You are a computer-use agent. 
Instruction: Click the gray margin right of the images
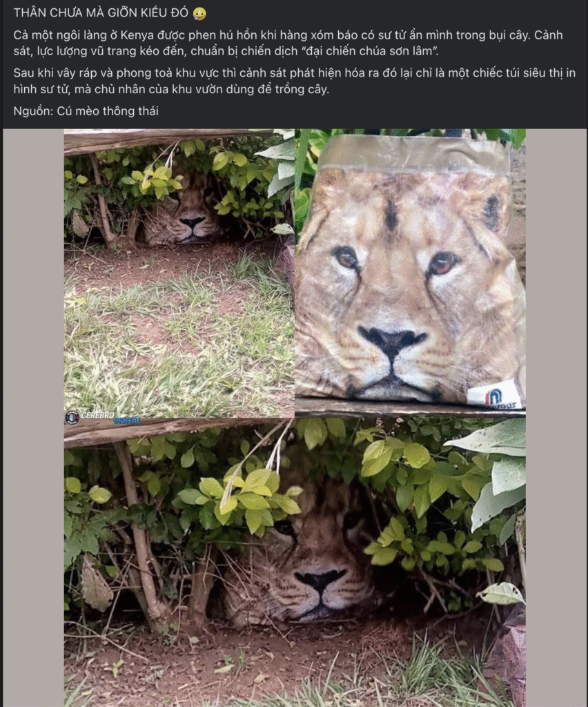(556, 418)
